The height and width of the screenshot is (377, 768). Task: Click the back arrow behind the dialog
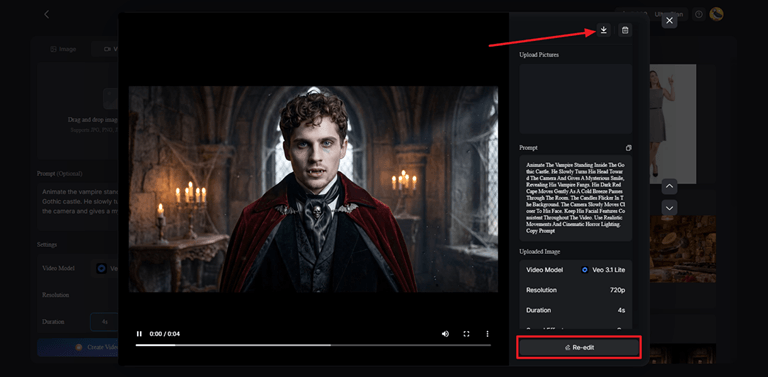[47, 14]
